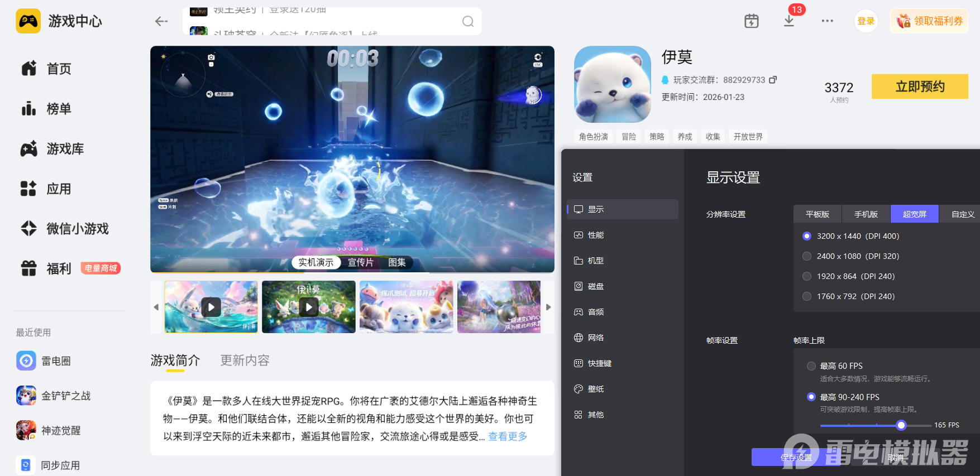980x476 pixels.
Task: Show 实机演示 gameplay demo media
Action: [316, 262]
